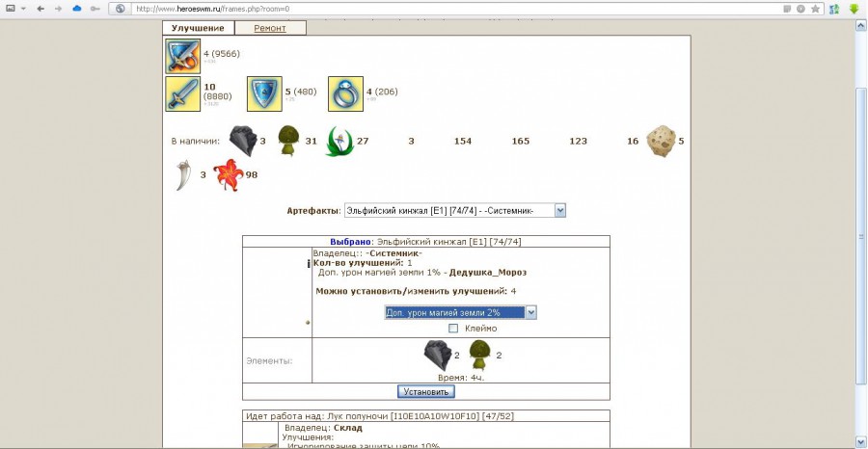Screen dimensions: 868x449
Task: Click the globe site info icon
Action: [x=121, y=9]
